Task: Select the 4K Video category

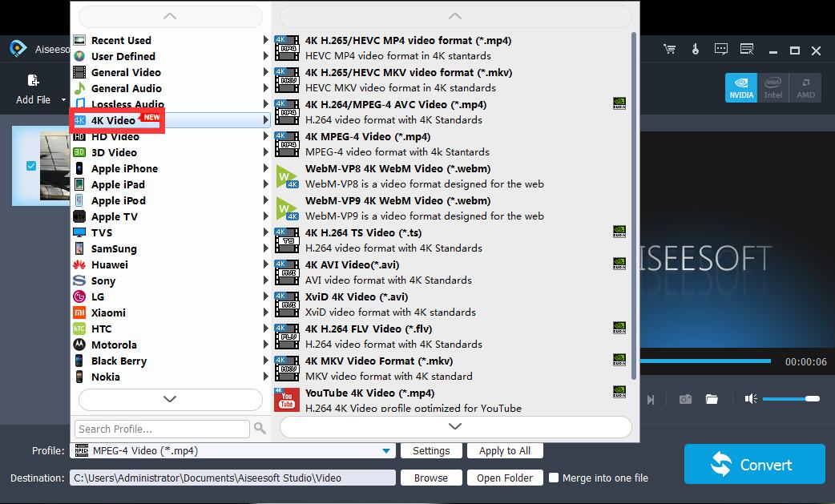Action: [171, 120]
